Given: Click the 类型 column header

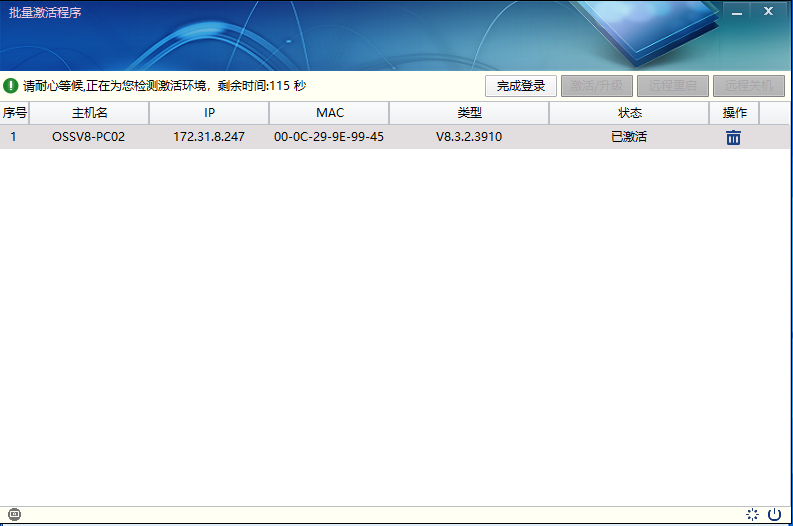Looking at the screenshot, I should 469,113.
